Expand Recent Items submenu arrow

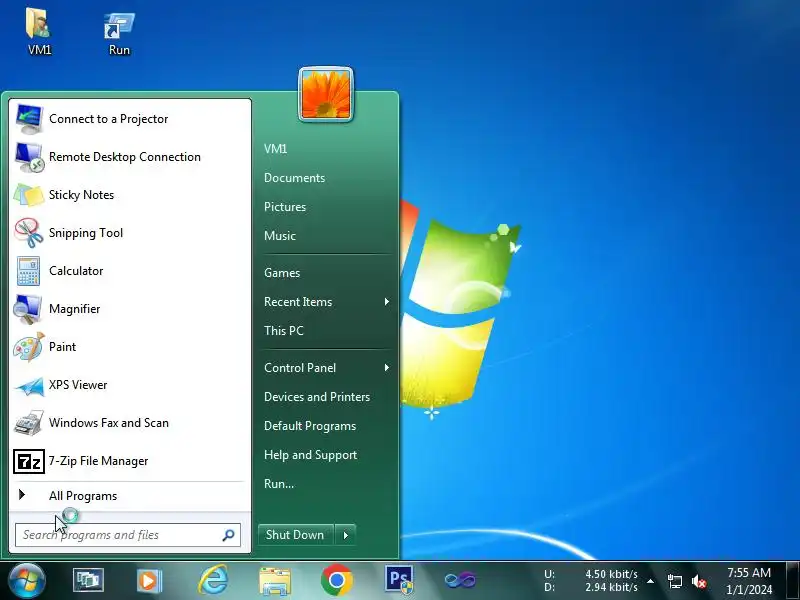point(387,302)
